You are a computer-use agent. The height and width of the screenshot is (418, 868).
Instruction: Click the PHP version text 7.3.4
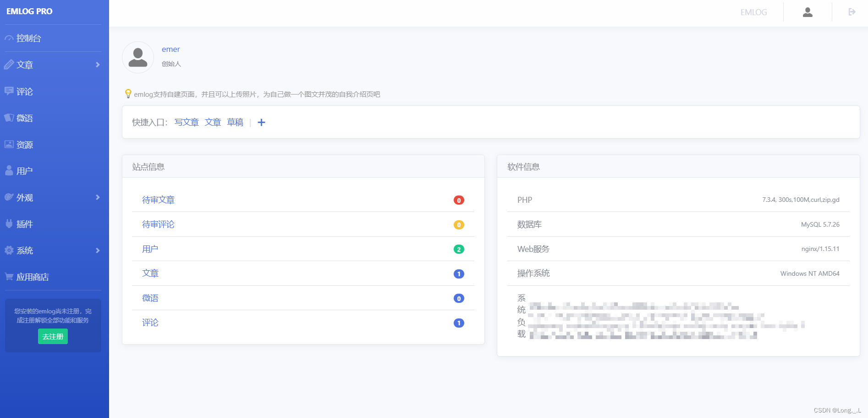click(801, 200)
